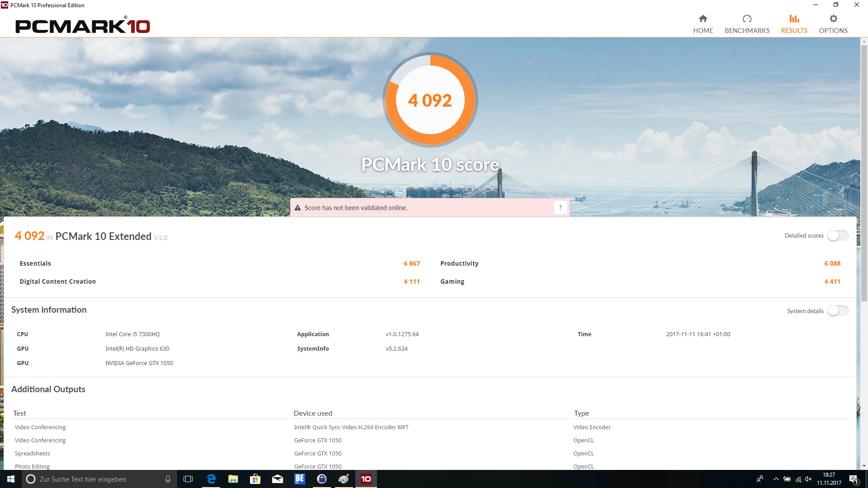This screenshot has height=488, width=868.
Task: Launch Microsoft Store from the taskbar
Action: pyautogui.click(x=255, y=479)
